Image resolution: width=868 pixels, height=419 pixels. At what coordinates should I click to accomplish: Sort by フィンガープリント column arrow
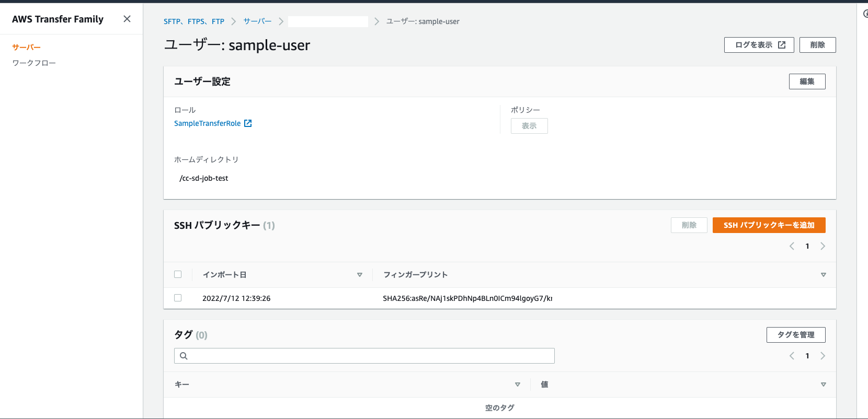[x=824, y=275]
